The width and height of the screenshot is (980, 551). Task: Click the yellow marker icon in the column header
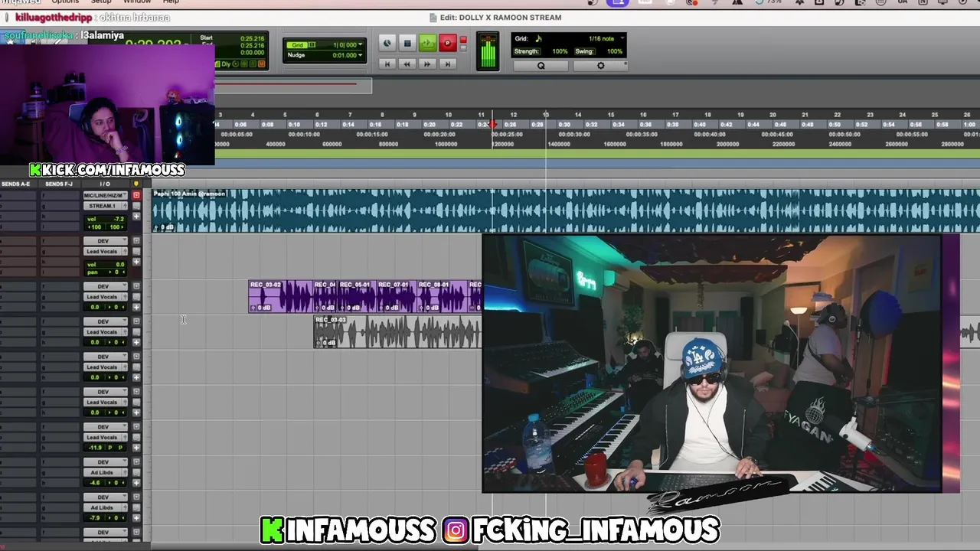coord(136,184)
